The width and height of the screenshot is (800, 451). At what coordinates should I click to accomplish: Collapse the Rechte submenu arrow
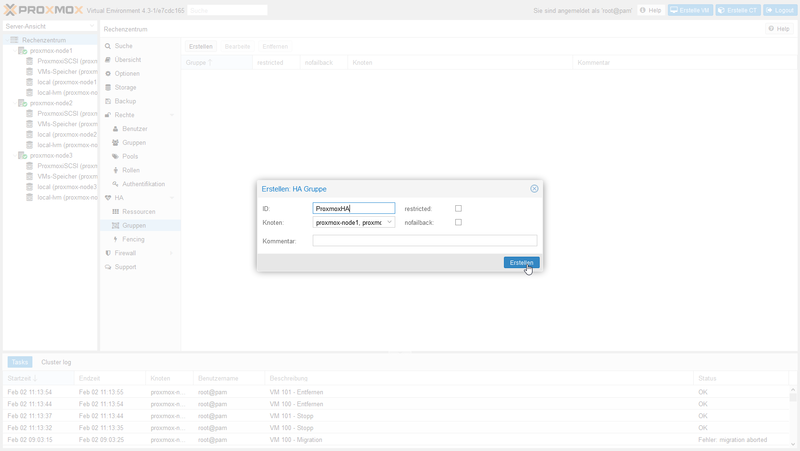coord(172,115)
